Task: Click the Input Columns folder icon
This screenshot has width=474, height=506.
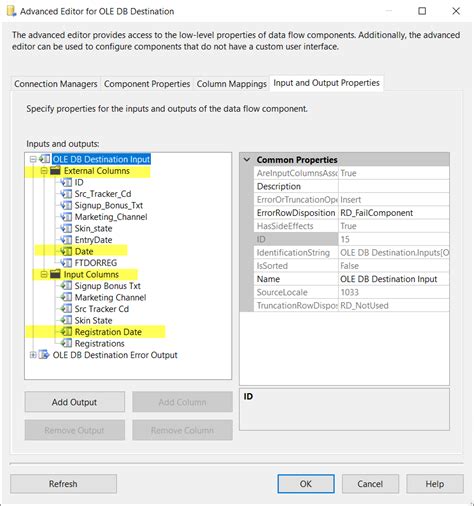Action: [55, 274]
